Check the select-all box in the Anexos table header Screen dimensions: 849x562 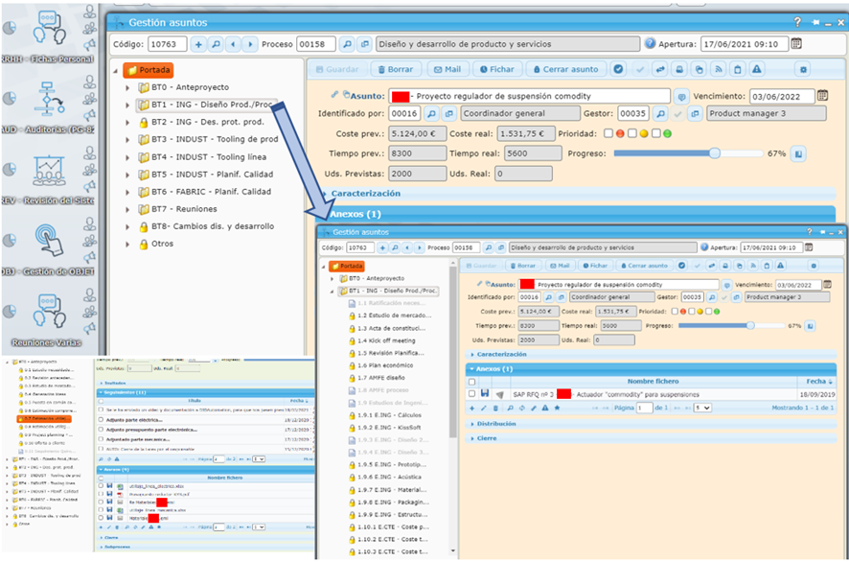click(x=472, y=382)
